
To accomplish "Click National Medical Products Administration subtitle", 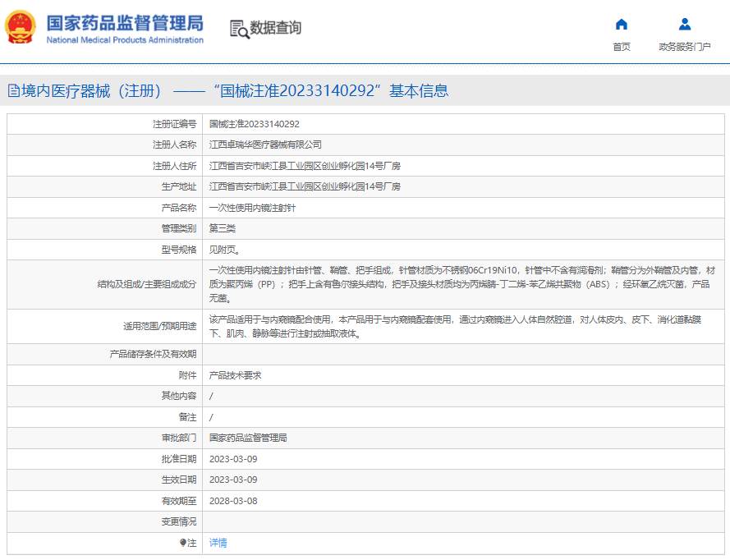I will (x=125, y=40).
